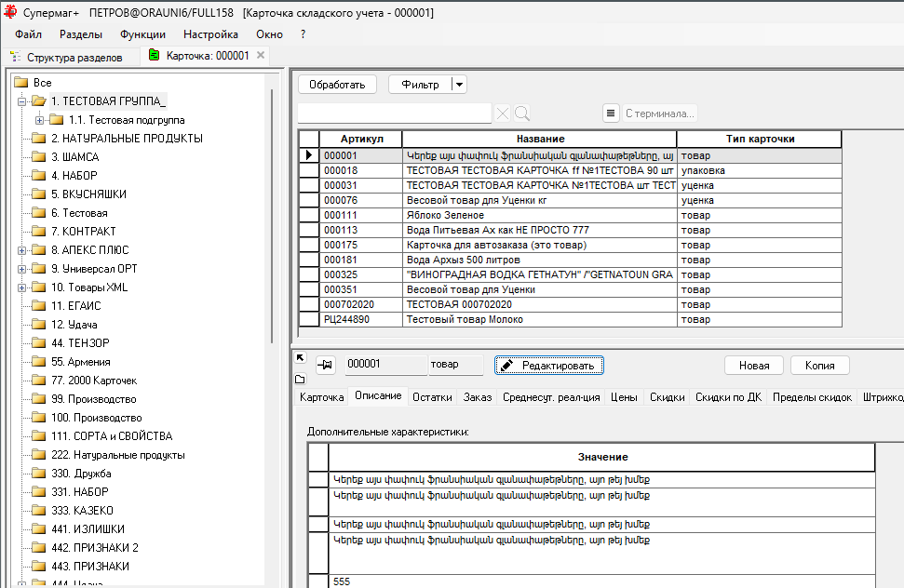
Task: Open the Фильтр dropdown arrow
Action: pyautogui.click(x=458, y=85)
